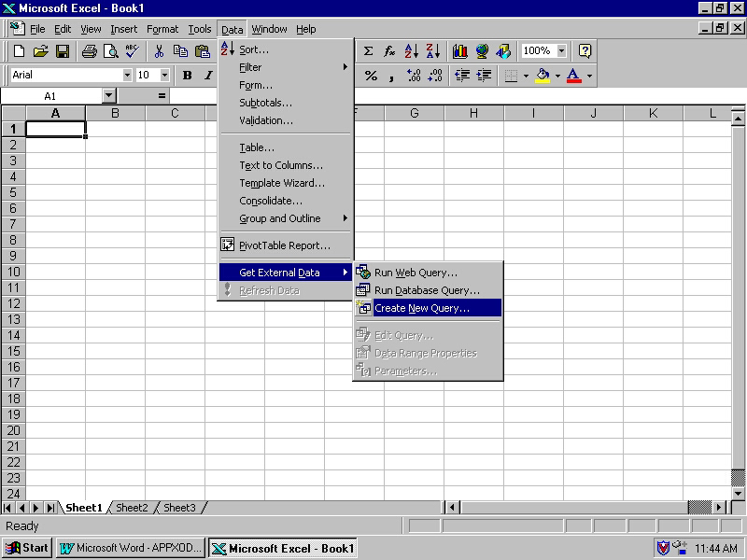This screenshot has width=747, height=560.
Task: Open the Zoom percentage dropdown
Action: tap(562, 51)
